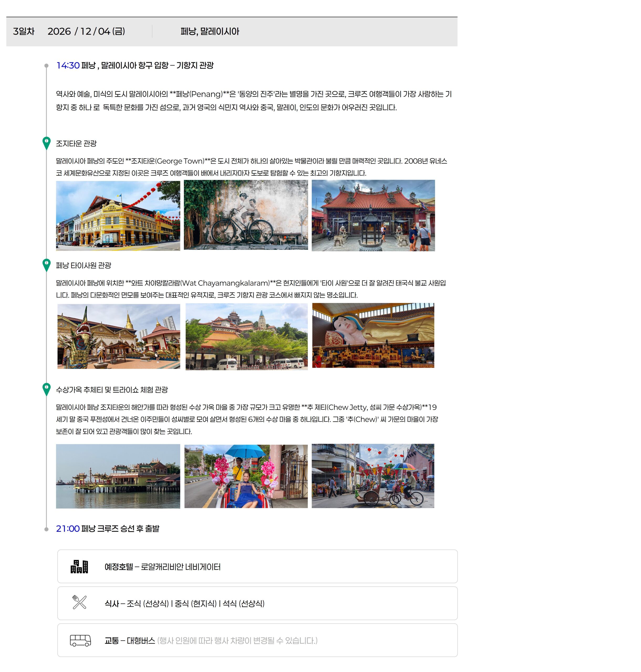Open the woman in trishaw photo
641x672 pixels.
(x=246, y=476)
